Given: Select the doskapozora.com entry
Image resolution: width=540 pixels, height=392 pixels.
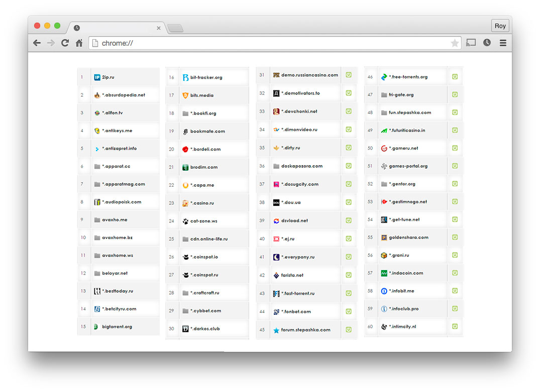Looking at the screenshot, I should [306, 166].
